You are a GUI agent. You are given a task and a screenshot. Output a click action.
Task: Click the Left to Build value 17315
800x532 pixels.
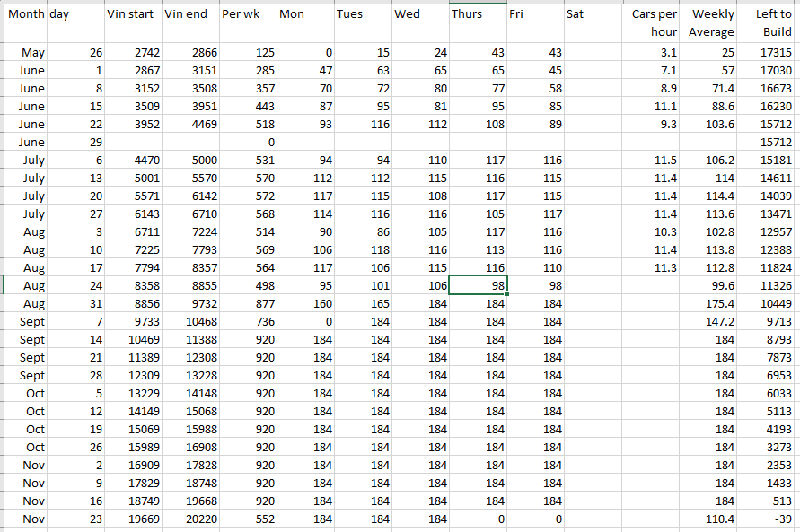point(769,53)
